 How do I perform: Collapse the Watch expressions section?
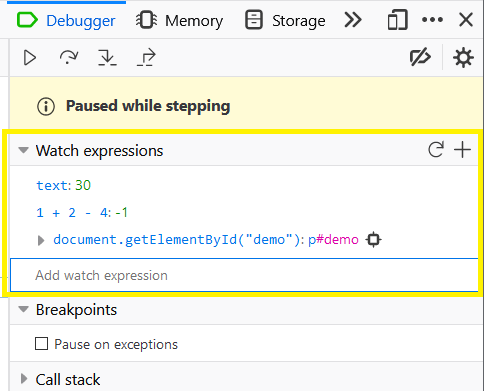pyautogui.click(x=23, y=150)
